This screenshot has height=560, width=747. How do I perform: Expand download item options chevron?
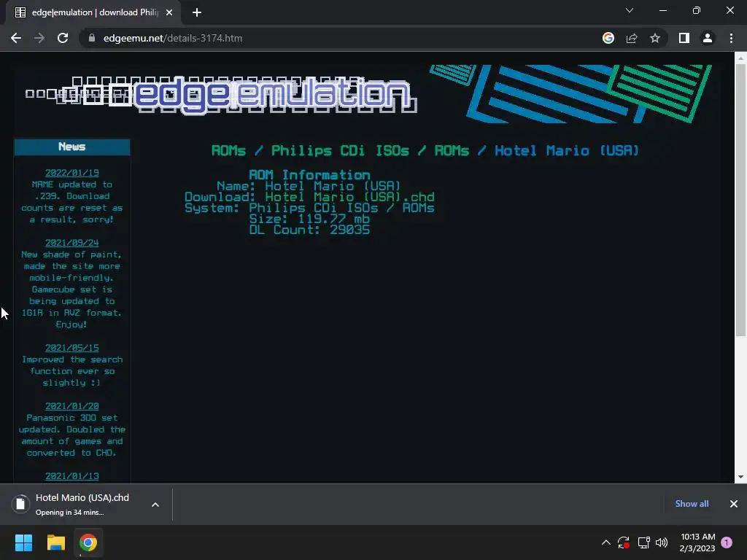click(x=155, y=505)
